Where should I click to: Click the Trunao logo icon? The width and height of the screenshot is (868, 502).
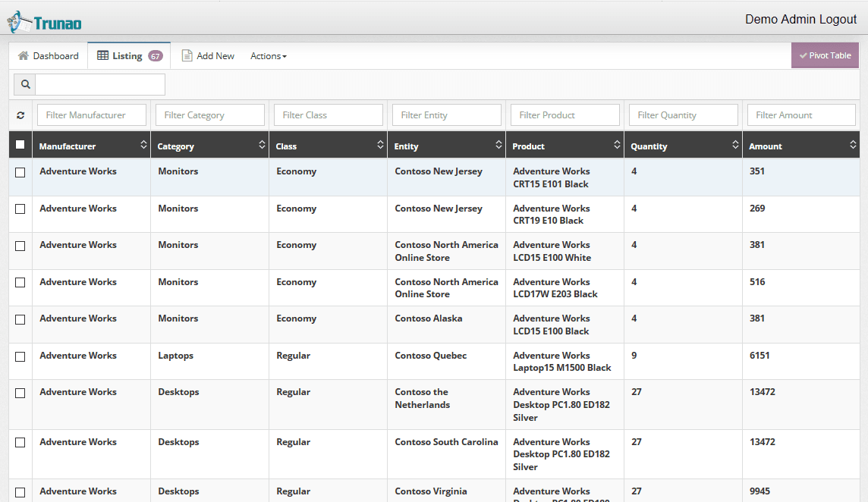coord(20,22)
